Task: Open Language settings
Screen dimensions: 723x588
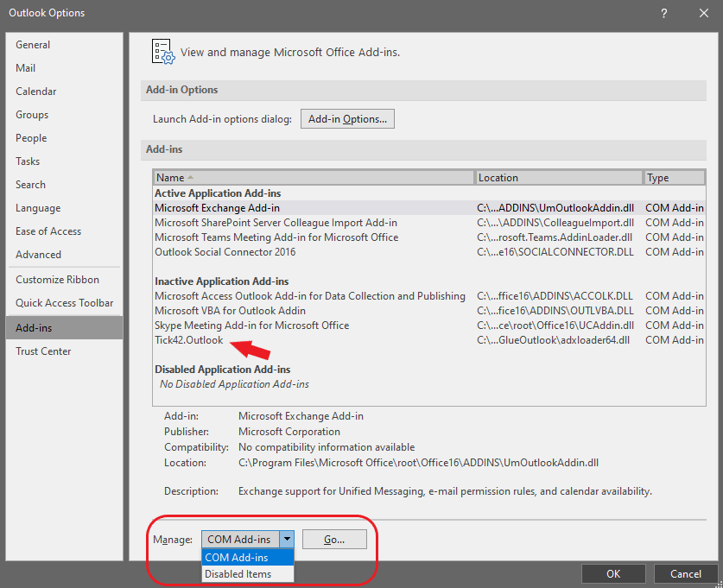Action: pos(65,208)
